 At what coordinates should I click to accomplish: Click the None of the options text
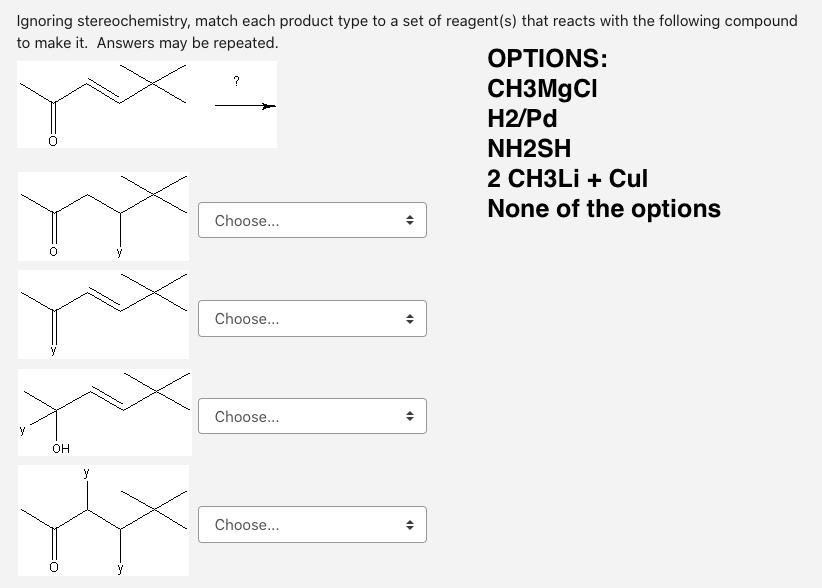[x=604, y=209]
